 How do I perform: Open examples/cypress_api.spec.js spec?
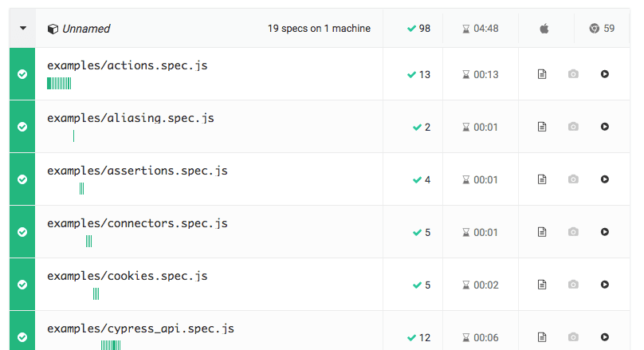(140, 328)
